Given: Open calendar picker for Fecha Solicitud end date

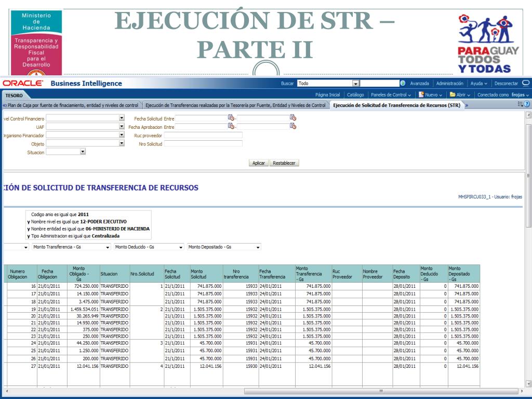Looking at the screenshot, I should tap(293, 117).
